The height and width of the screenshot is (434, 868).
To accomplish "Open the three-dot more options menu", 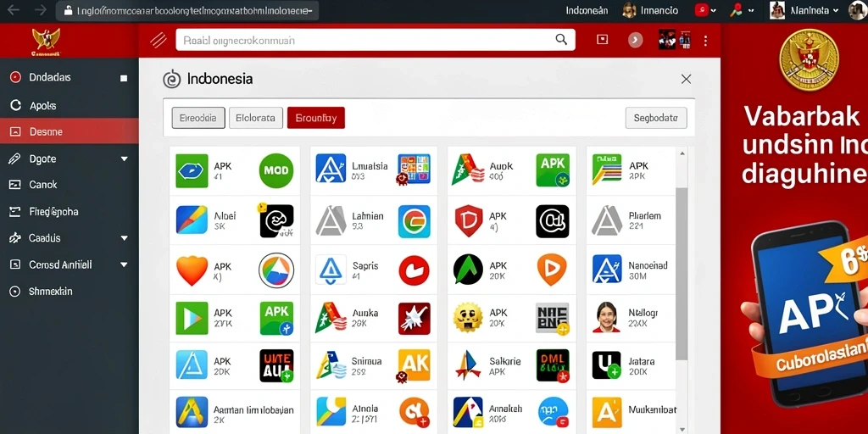I will click(x=704, y=41).
